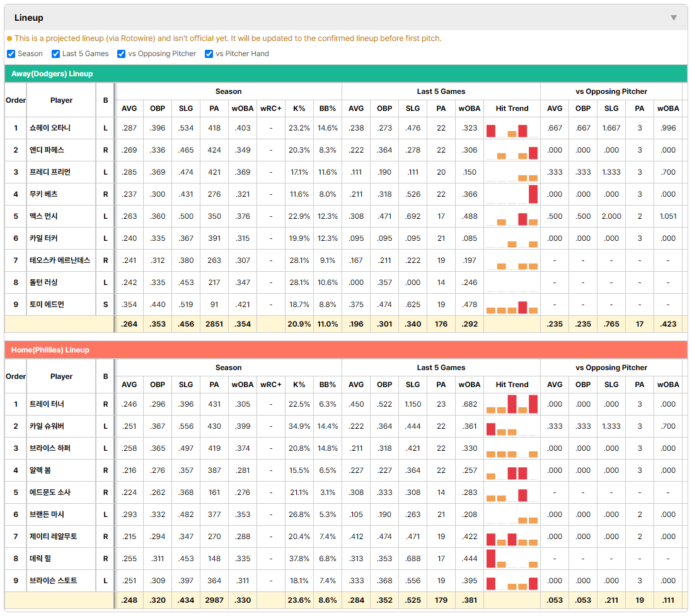Viewport: 692px width, 616px height.
Task: Toggle the vs Pitcher Hand checkbox
Action: coord(209,54)
